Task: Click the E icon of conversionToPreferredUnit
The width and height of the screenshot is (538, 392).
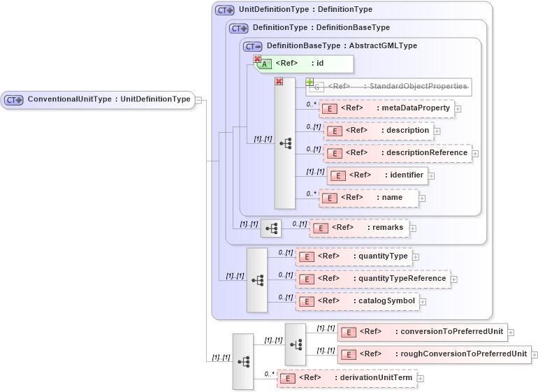Action: 349,333
